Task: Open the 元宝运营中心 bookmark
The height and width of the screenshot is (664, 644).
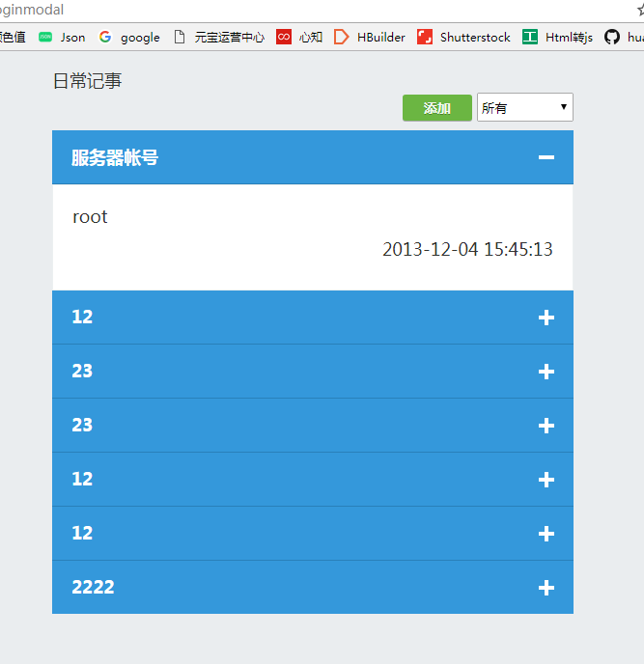Action: pos(230,38)
